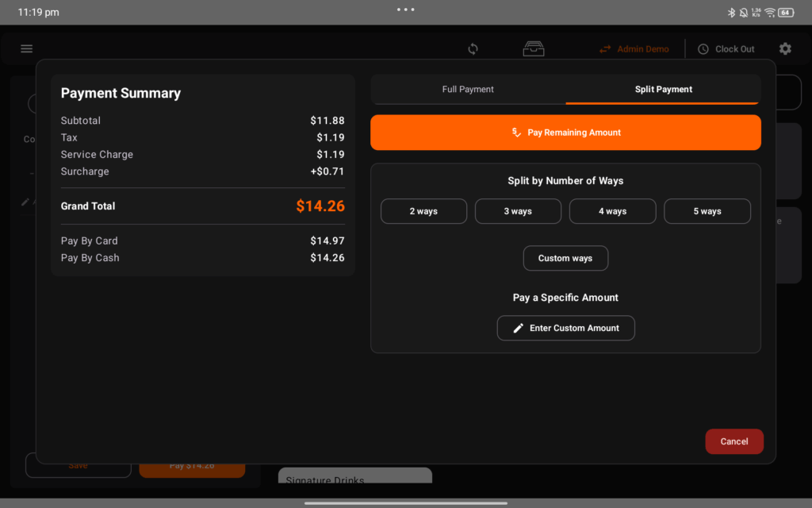Split the bill 2 ways
The image size is (812, 508).
(x=423, y=211)
